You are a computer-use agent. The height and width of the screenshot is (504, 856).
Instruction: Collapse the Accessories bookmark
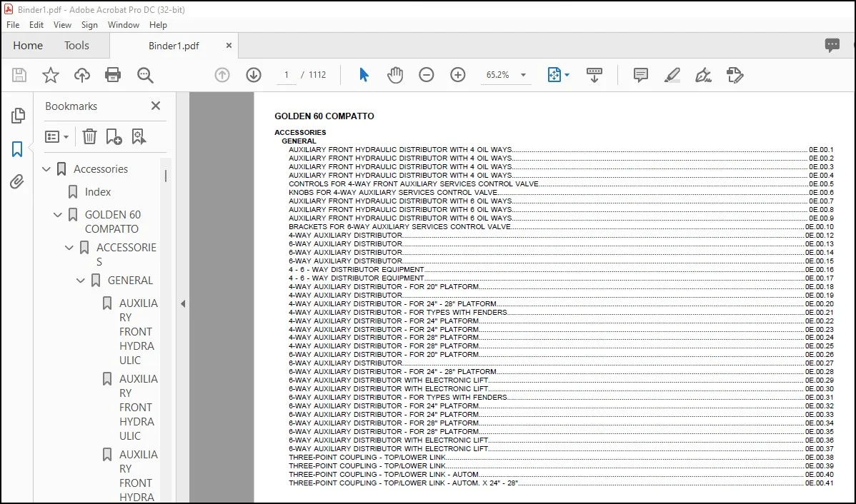[x=46, y=169]
